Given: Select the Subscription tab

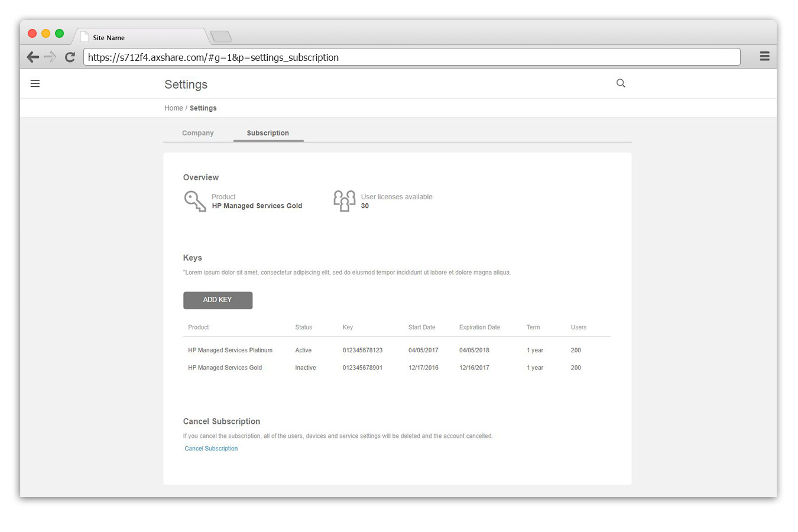Looking at the screenshot, I should (268, 133).
